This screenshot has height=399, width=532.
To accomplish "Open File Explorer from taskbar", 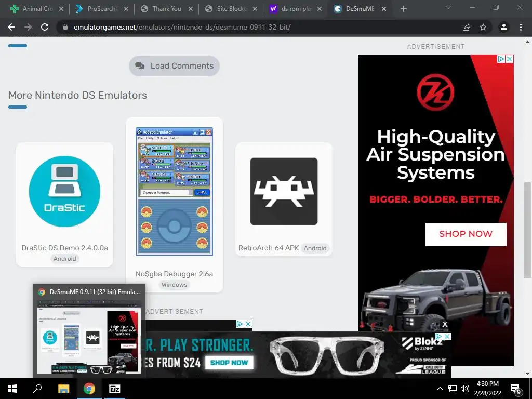I will pos(63,389).
